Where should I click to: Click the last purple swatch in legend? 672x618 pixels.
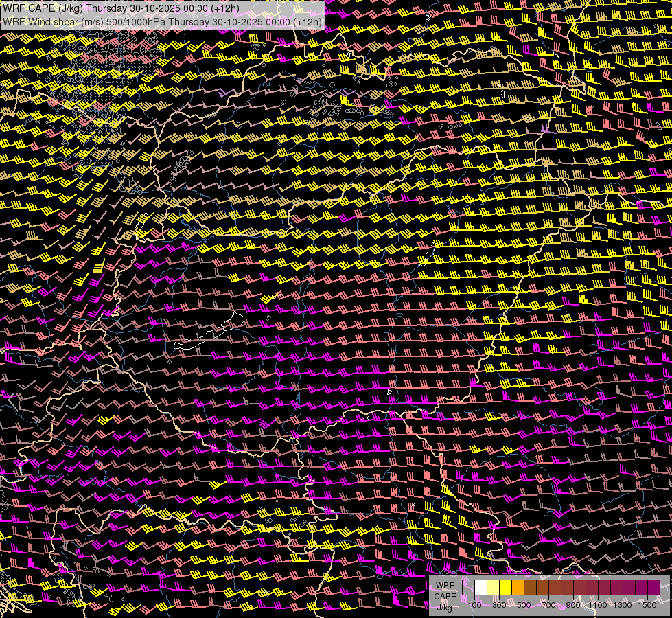coord(653,587)
